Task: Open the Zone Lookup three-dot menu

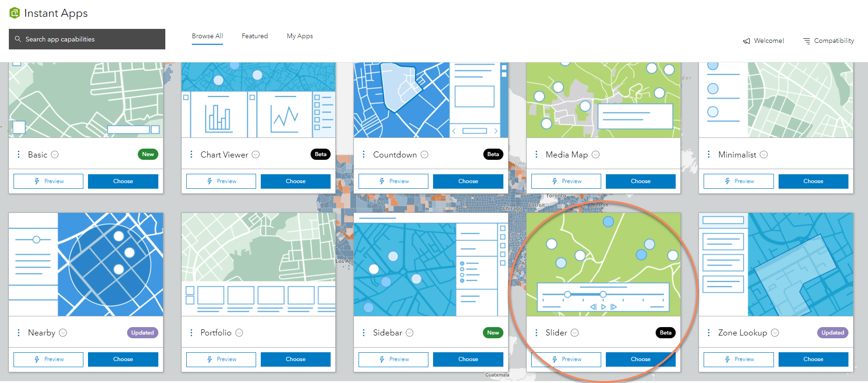Action: [x=709, y=333]
